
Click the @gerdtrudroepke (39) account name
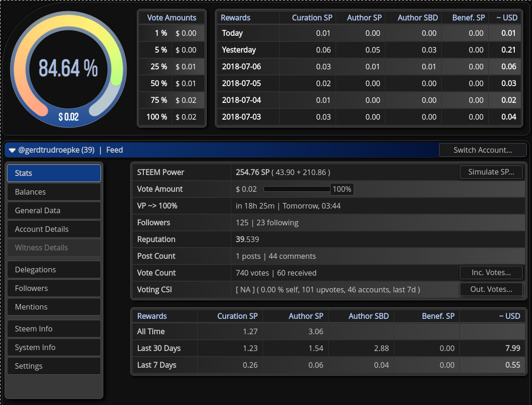56,150
